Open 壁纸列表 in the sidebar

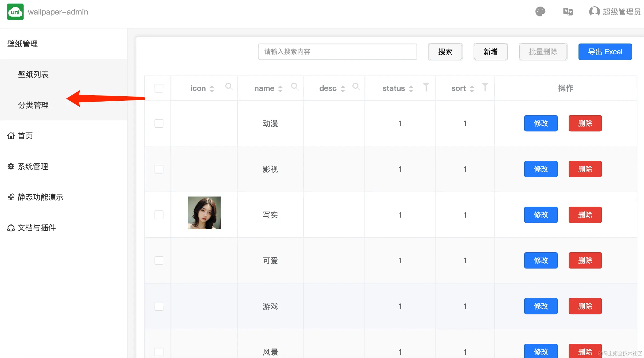pos(33,74)
